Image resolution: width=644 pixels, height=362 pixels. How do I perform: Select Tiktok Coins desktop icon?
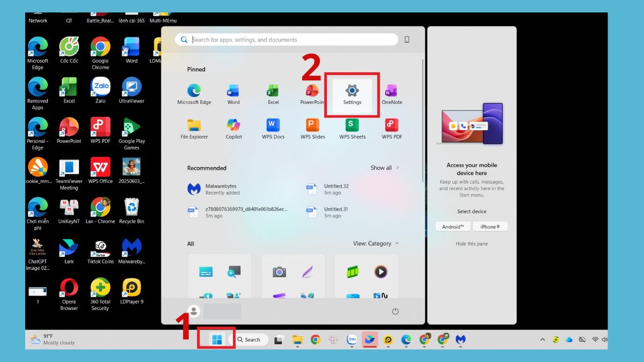pos(100,252)
